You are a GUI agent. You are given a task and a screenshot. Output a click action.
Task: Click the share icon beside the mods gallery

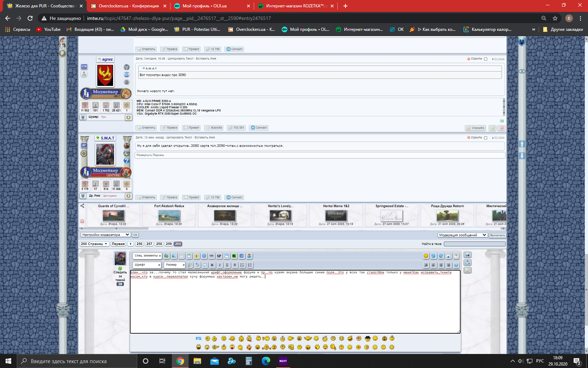pos(82,206)
